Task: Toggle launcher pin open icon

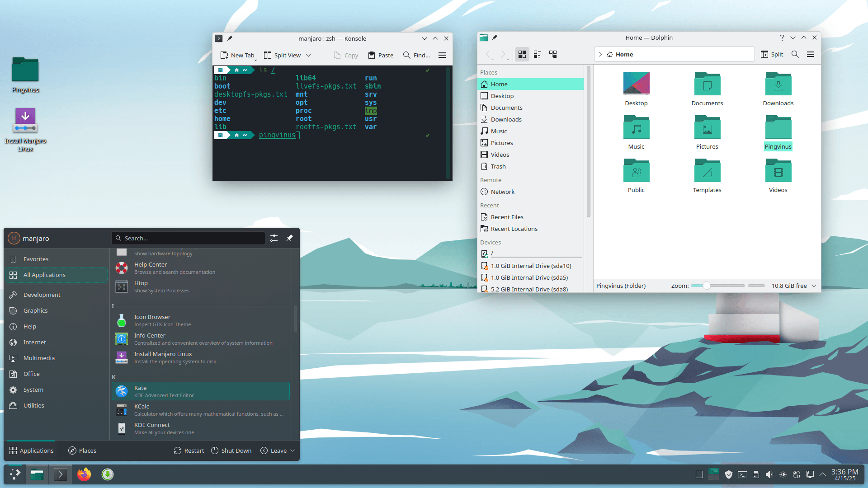Action: click(289, 238)
